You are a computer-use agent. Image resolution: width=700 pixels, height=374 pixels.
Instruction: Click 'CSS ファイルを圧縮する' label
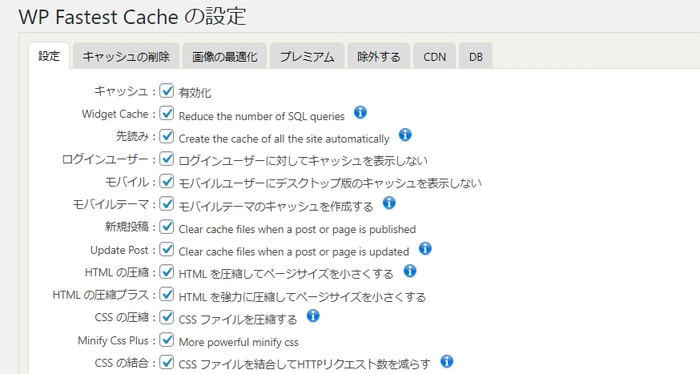(x=238, y=320)
